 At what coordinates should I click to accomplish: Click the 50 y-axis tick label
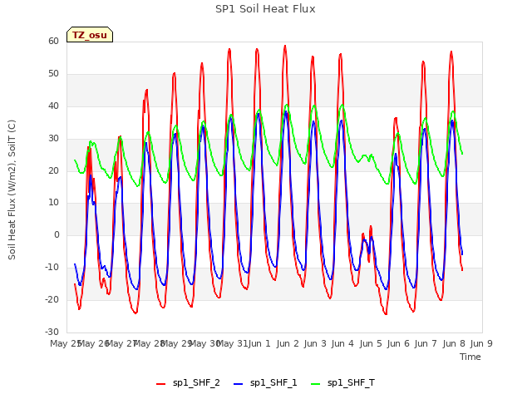53,74
